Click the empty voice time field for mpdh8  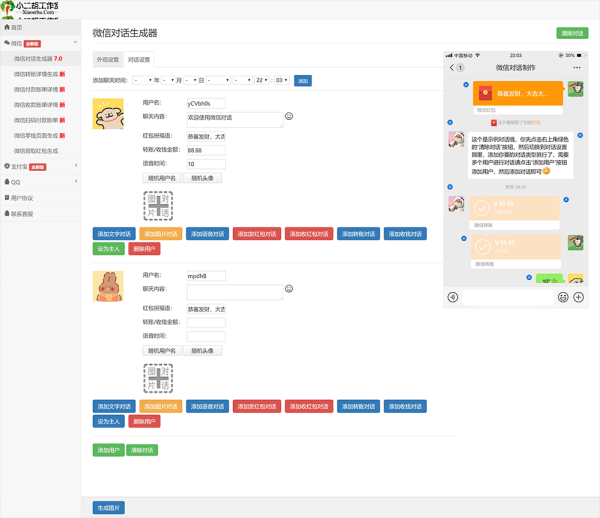pos(206,337)
